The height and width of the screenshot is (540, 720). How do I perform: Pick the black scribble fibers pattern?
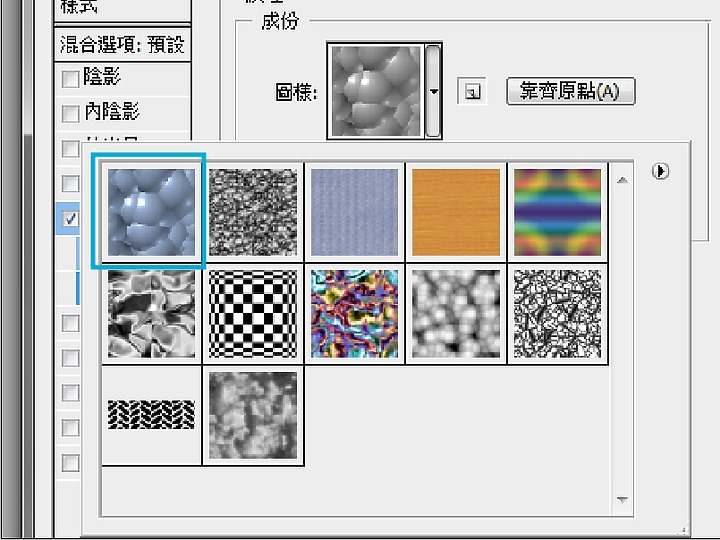(x=557, y=314)
